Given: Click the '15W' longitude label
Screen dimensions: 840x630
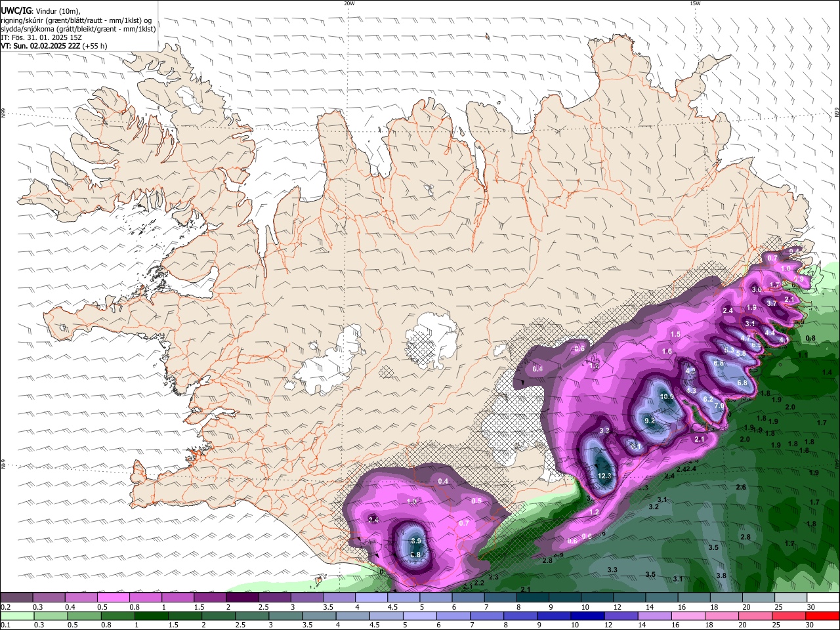Looking at the screenshot, I should coord(695,3).
